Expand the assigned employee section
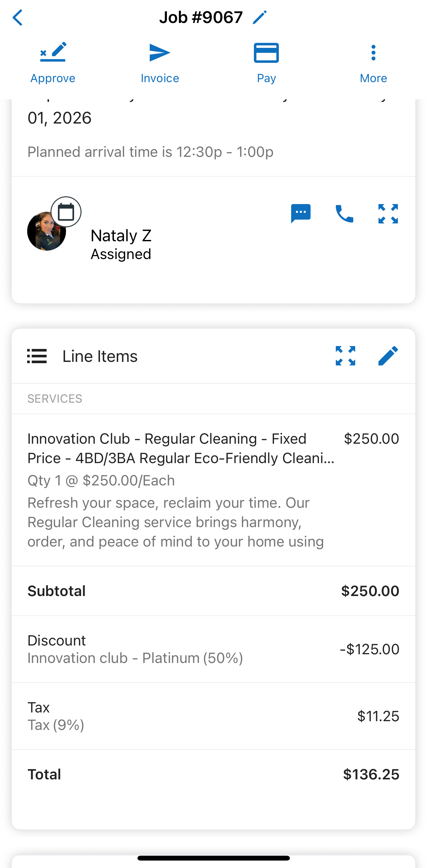Image resolution: width=427 pixels, height=868 pixels. (x=388, y=214)
